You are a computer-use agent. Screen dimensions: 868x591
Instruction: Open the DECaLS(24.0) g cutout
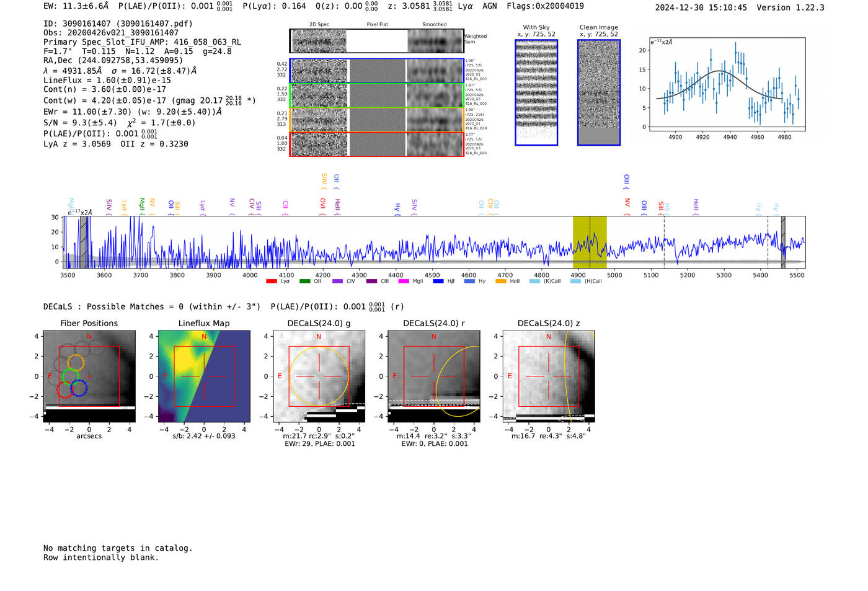[319, 376]
